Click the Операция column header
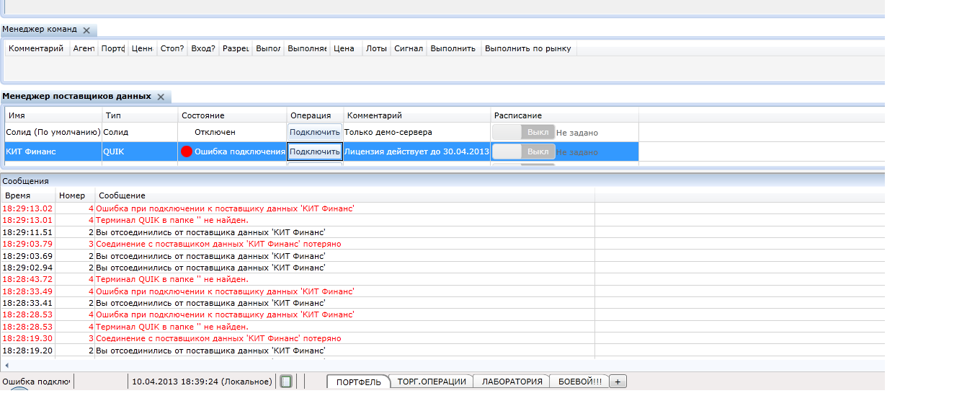Viewport: 980px width, 414px height. (316, 115)
